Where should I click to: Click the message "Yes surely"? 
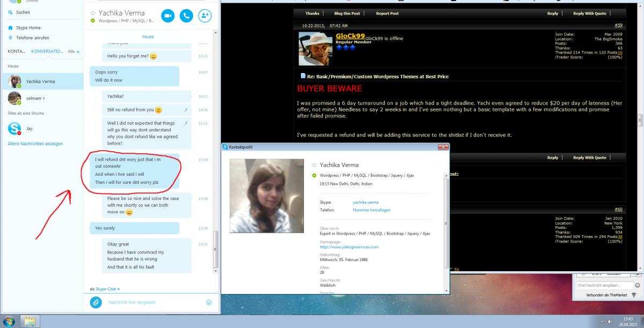(x=134, y=228)
